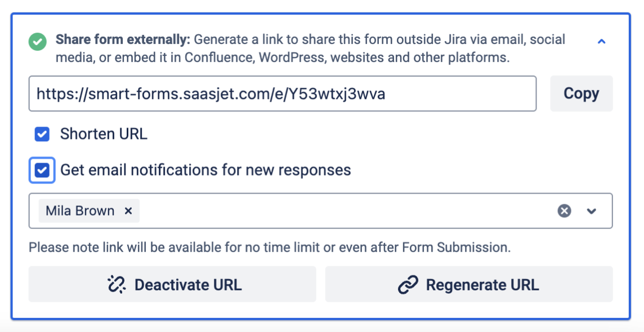This screenshot has height=332, width=644.
Task: Select the Mila Brown recipient tag
Action: coord(80,211)
